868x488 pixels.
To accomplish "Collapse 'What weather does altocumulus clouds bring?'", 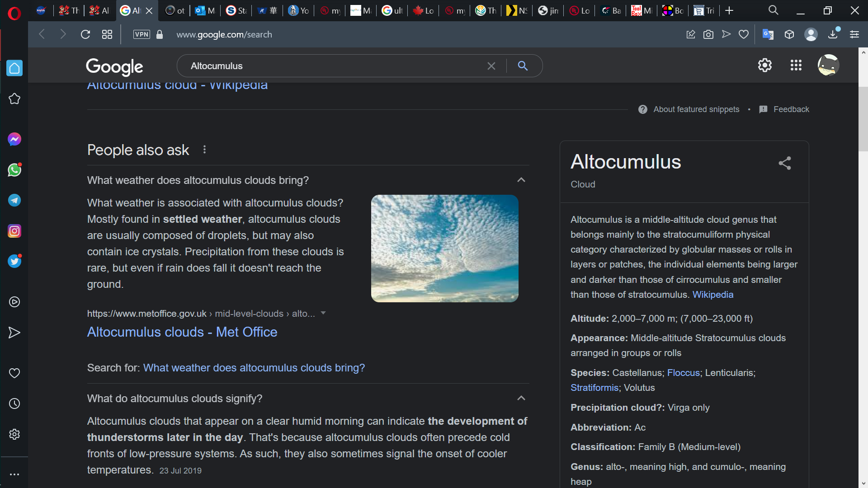I will tap(521, 180).
